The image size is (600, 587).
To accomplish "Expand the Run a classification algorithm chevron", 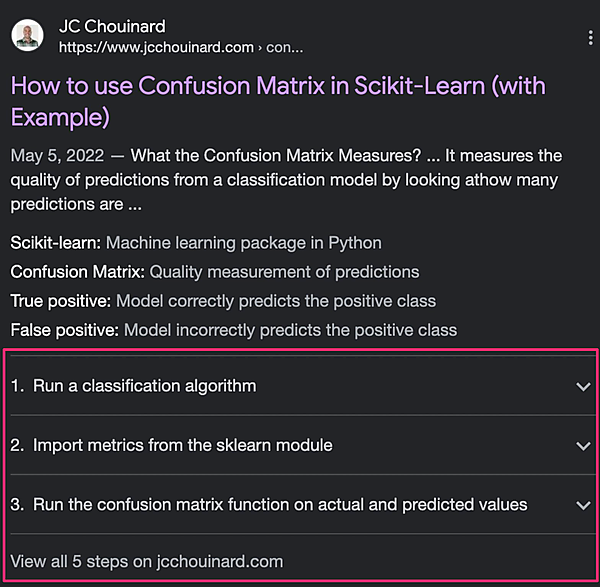I will pyautogui.click(x=583, y=387).
